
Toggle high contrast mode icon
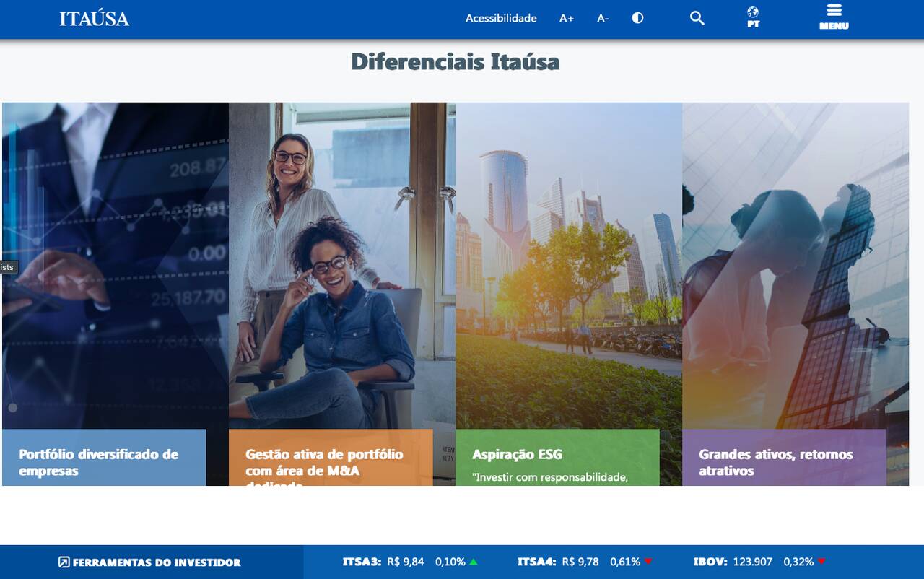coord(637,18)
